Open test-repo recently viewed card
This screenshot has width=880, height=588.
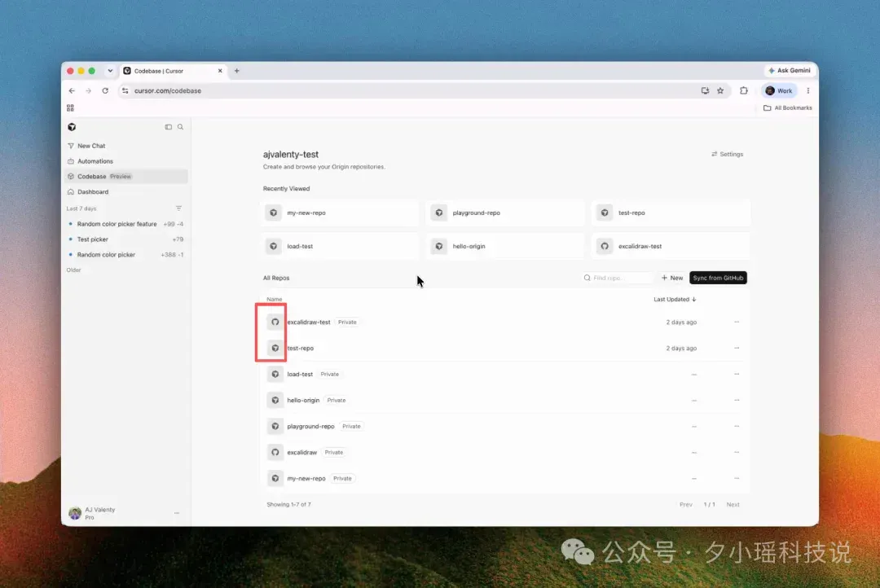click(671, 213)
